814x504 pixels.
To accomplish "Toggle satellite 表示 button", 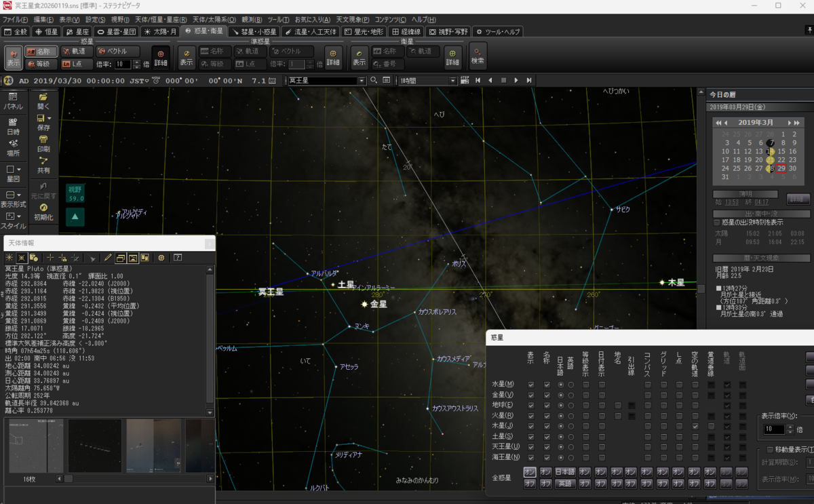I will (x=360, y=58).
